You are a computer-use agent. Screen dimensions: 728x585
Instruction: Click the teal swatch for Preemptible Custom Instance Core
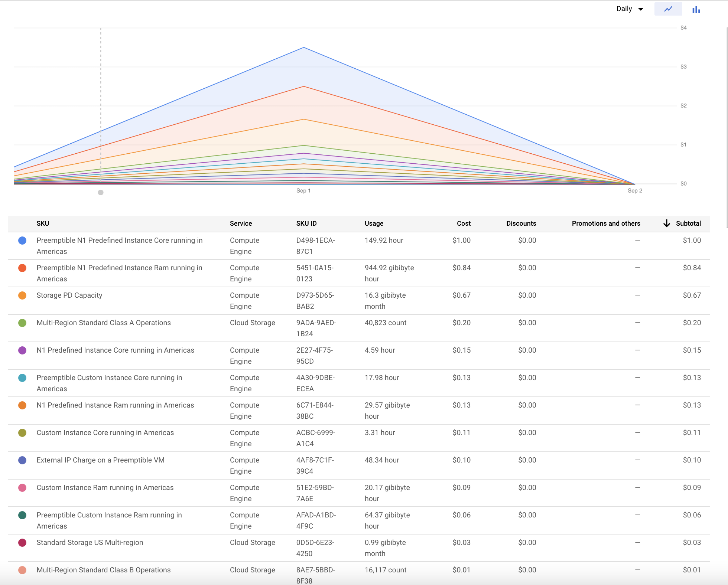22,378
